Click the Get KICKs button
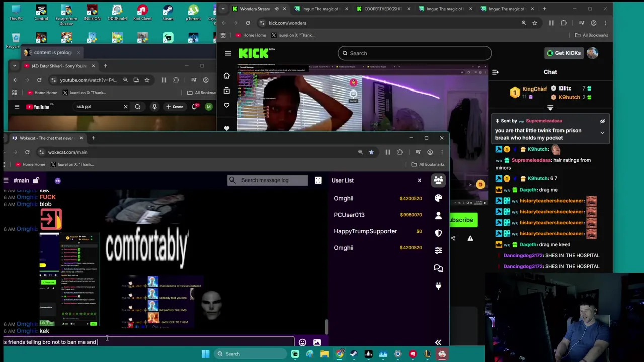This screenshot has width=644, height=362. pos(564,53)
